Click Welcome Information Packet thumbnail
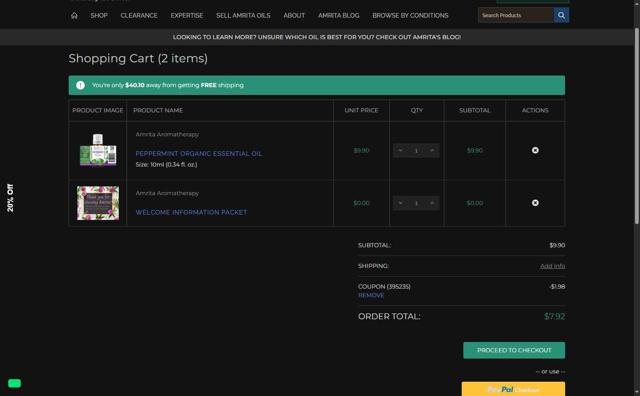 coord(98,203)
